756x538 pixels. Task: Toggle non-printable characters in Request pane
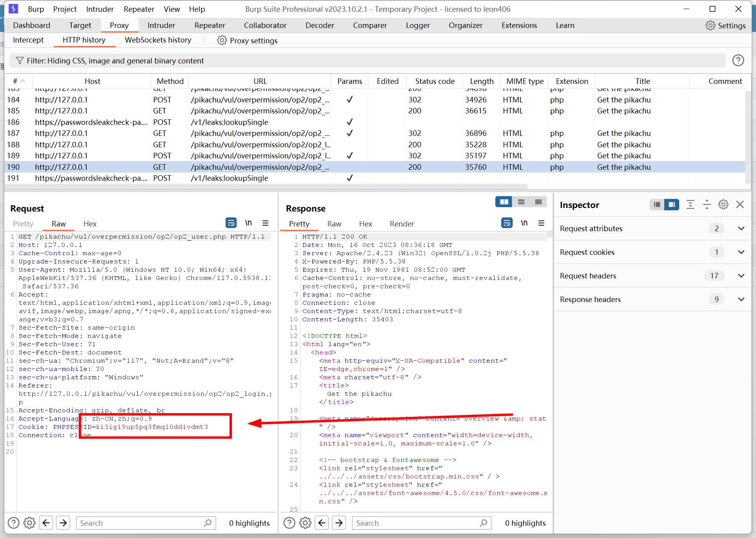click(248, 223)
